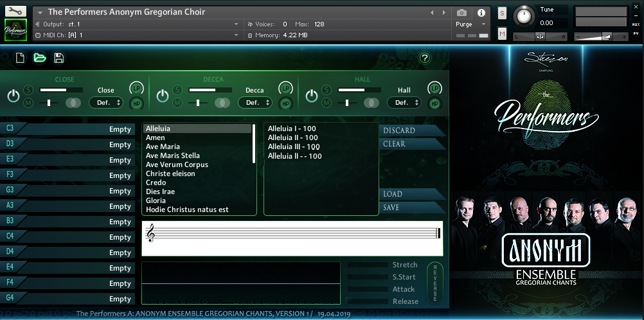This screenshot has width=644, height=320.
Task: Go to next instrument arrow
Action: click(444, 13)
